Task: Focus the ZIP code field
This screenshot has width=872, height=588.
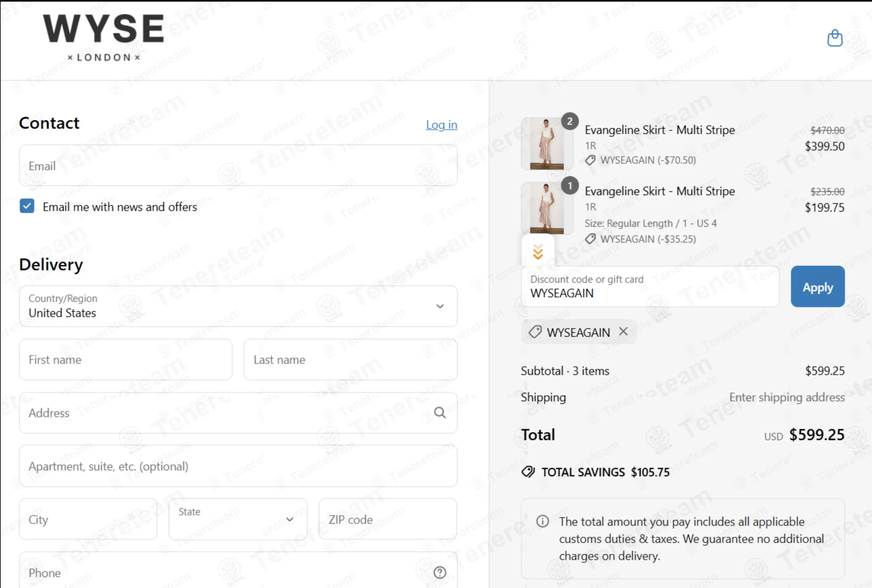Action: pyautogui.click(x=388, y=519)
